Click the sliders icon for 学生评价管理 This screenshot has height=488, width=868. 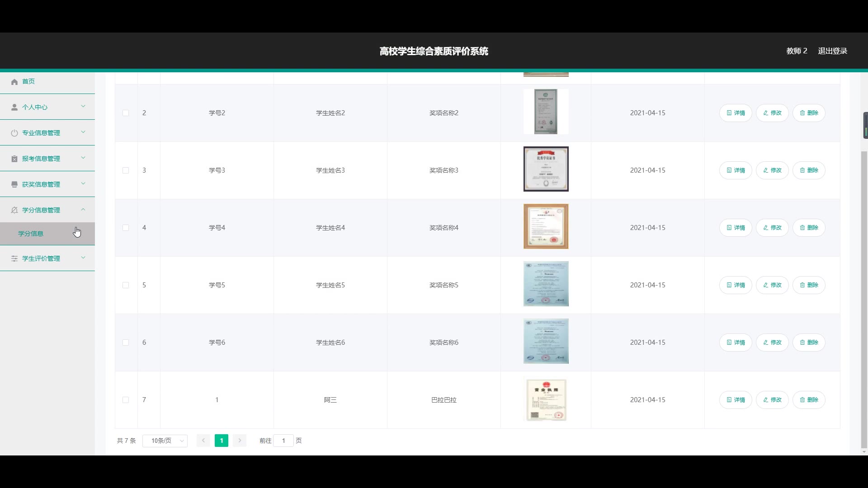click(x=14, y=258)
